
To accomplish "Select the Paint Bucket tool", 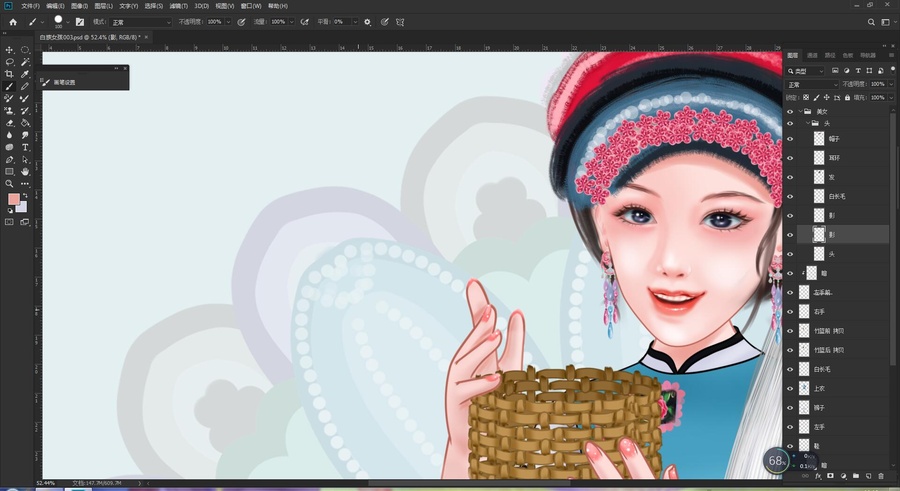I will [x=25, y=123].
